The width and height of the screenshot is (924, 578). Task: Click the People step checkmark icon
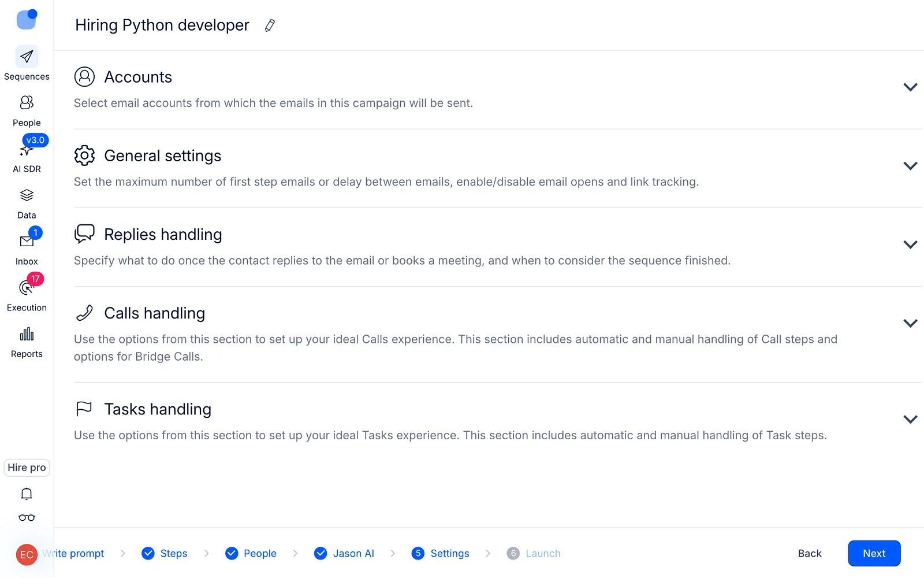tap(232, 553)
